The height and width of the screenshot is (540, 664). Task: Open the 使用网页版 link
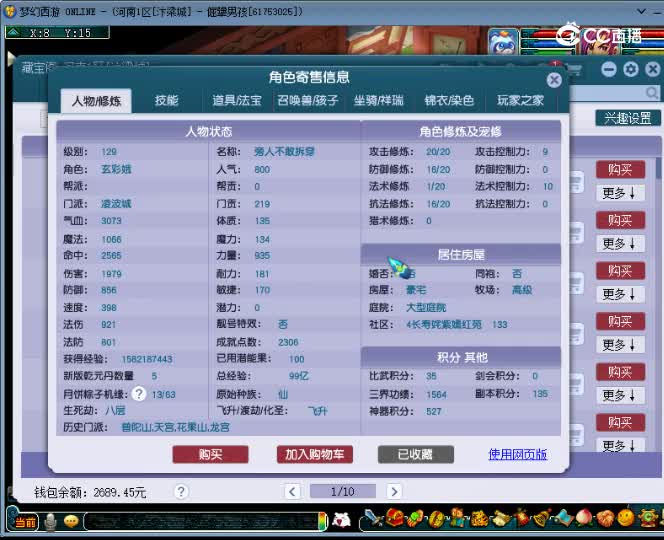coord(517,454)
